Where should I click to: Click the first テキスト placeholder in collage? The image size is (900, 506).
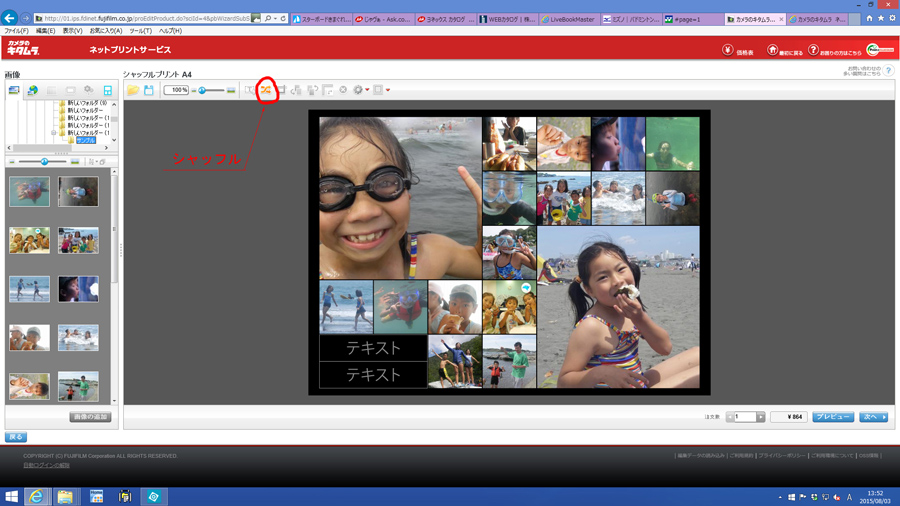tap(373, 348)
